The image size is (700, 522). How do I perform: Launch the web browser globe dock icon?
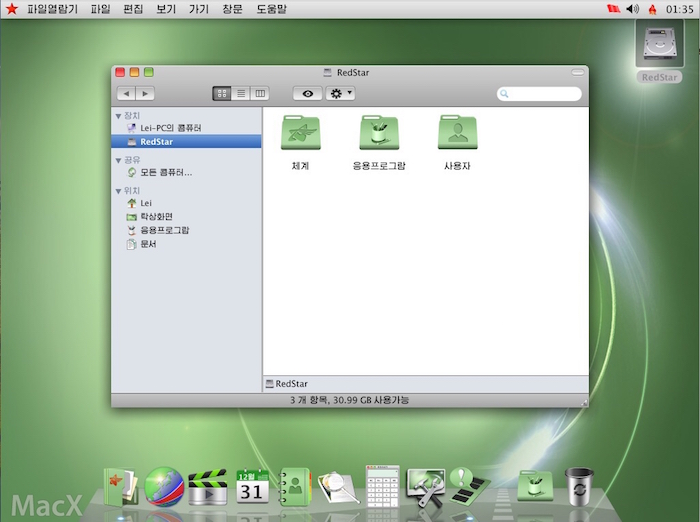tap(164, 487)
